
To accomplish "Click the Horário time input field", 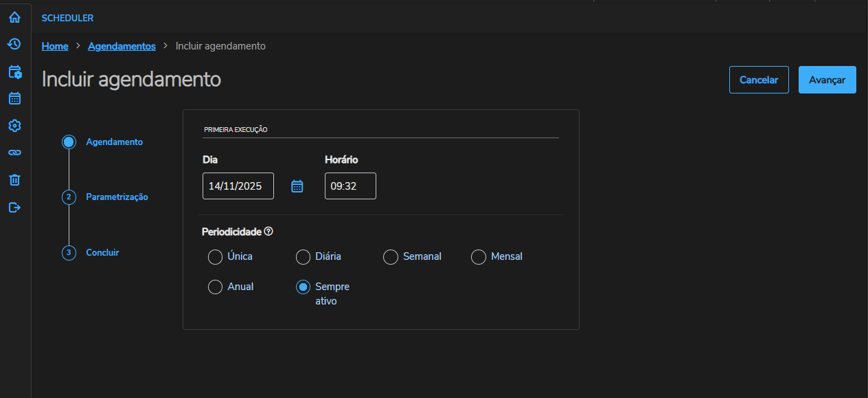I will pos(350,186).
